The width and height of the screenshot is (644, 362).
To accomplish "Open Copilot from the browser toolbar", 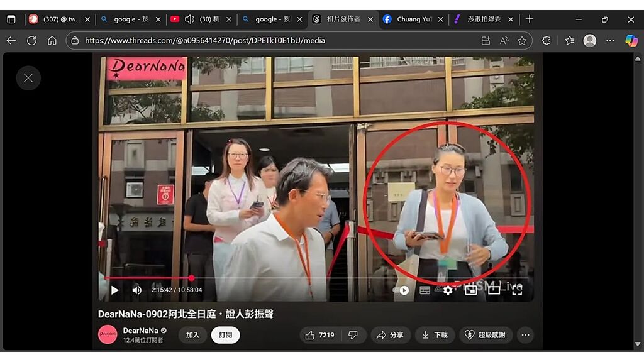I will pos(631,40).
